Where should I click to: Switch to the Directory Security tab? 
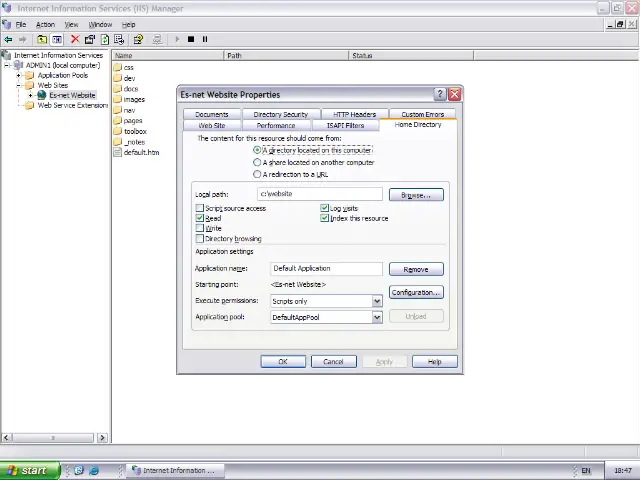click(280, 114)
